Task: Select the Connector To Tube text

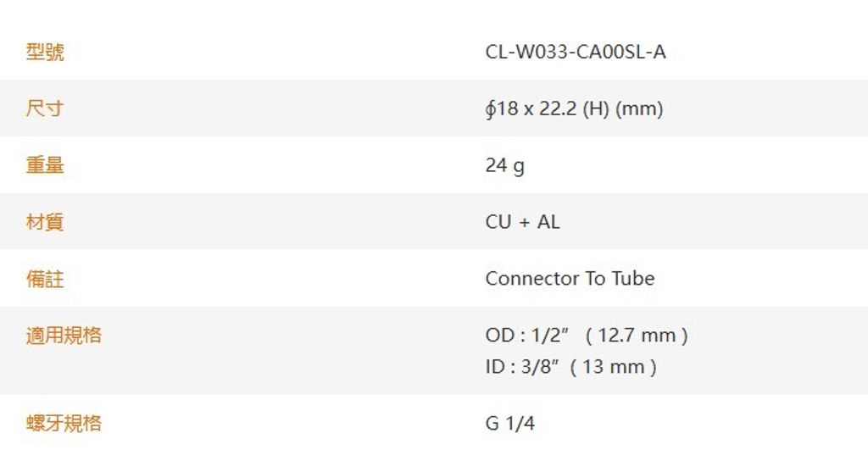Action: (570, 278)
